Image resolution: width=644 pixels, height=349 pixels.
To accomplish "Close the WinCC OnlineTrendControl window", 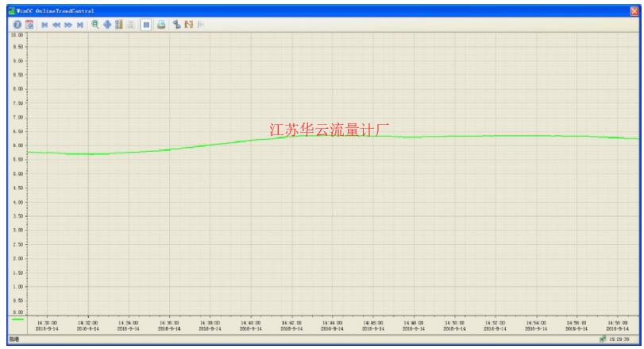I will (x=634, y=11).
